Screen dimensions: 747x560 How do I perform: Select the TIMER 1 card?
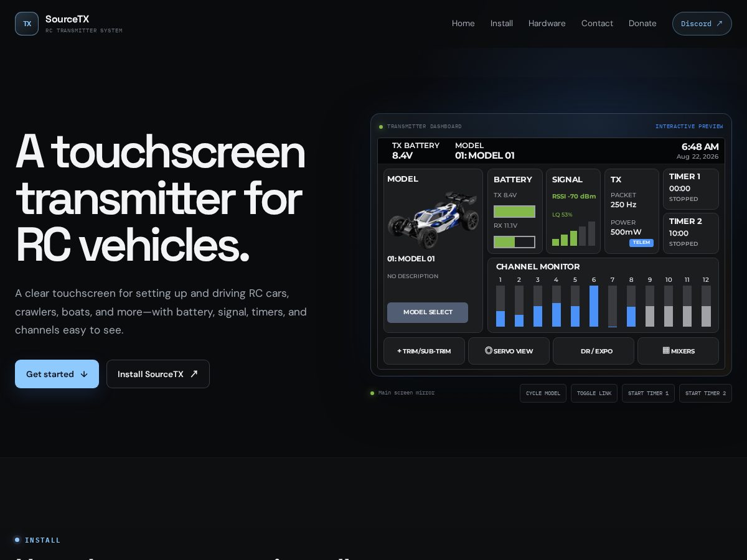click(691, 189)
